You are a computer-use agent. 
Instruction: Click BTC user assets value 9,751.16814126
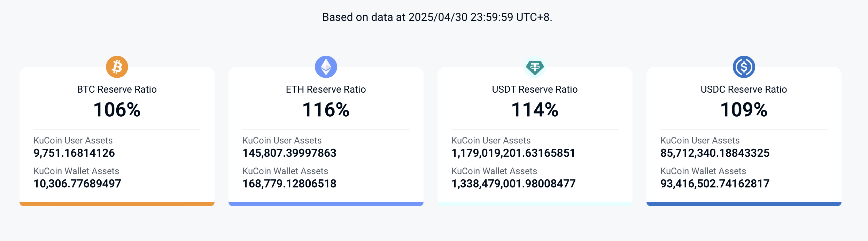pos(74,153)
